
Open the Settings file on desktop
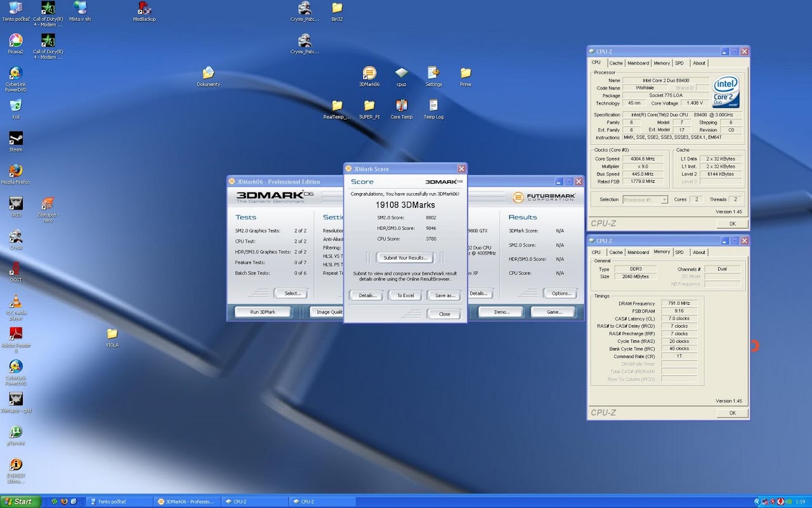433,76
